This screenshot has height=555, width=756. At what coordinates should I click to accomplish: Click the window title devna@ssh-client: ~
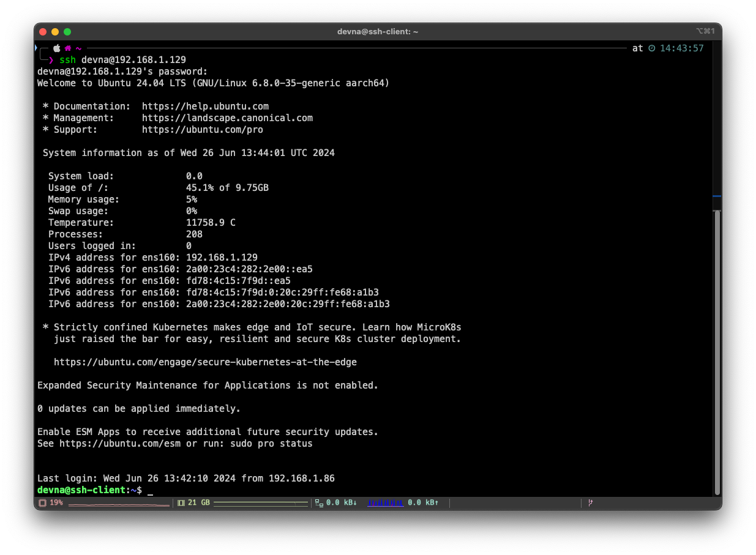(378, 31)
